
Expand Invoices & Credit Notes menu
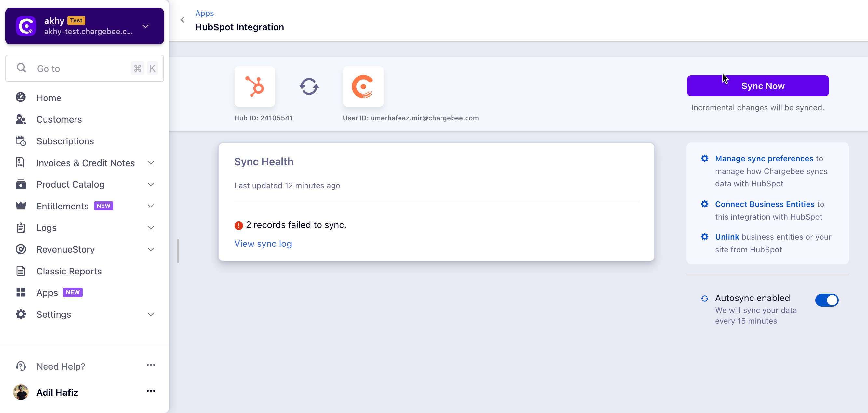[151, 163]
